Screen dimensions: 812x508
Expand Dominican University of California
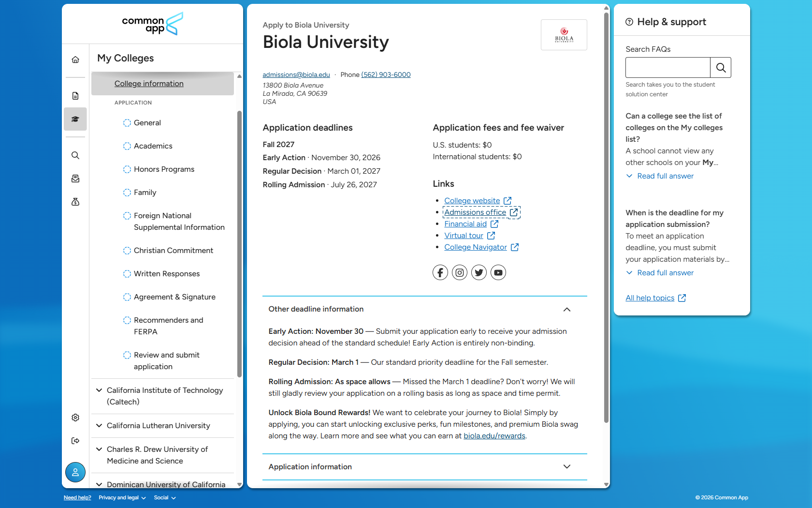coord(162,484)
